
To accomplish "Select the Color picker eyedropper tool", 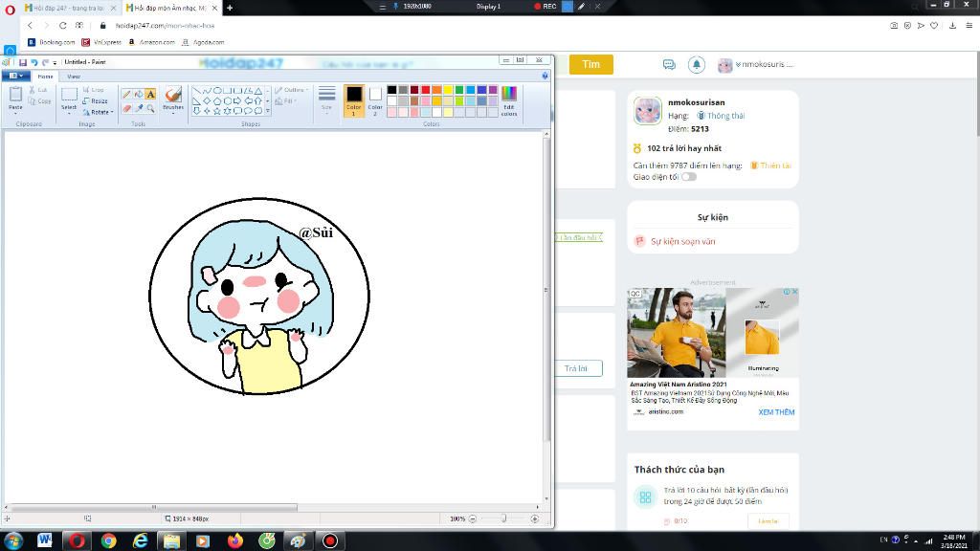I will [139, 108].
